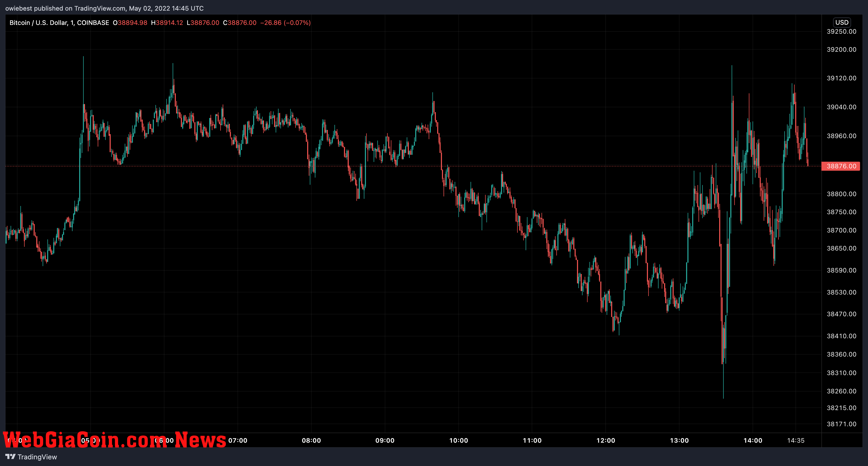The width and height of the screenshot is (868, 466).
Task: Click the 38470.00 price axis label
Action: pyautogui.click(x=841, y=314)
